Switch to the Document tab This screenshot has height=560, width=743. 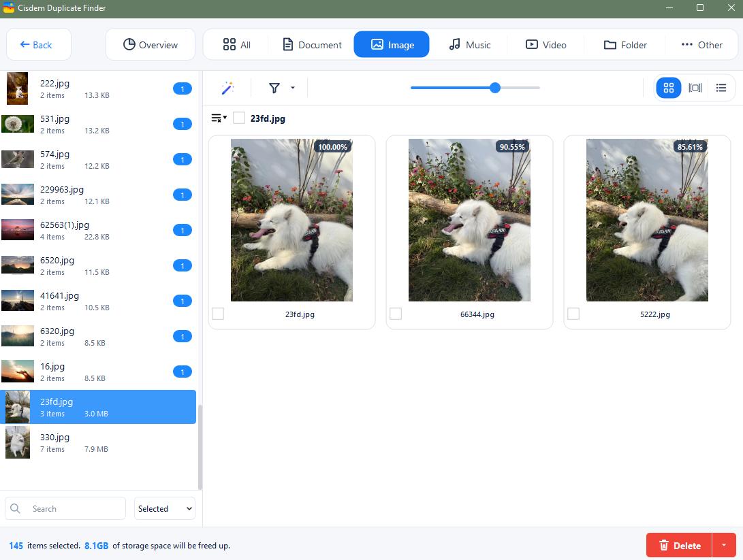pos(313,44)
